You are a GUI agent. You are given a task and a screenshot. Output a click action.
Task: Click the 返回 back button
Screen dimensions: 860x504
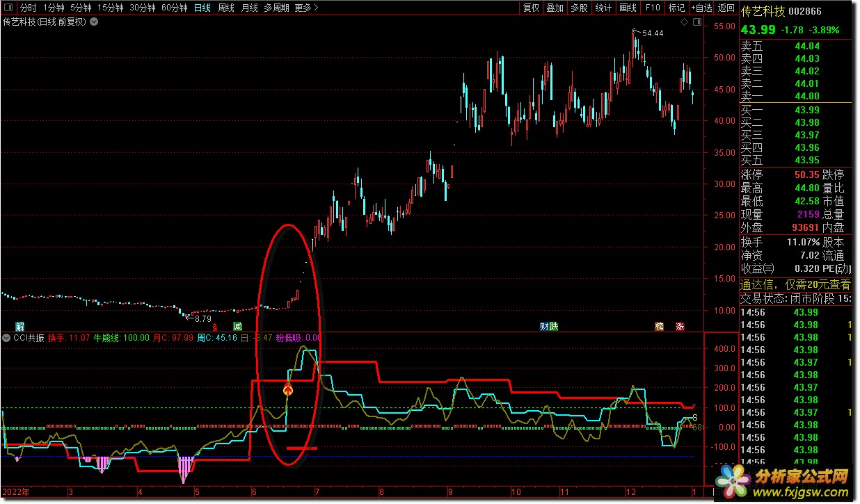726,8
